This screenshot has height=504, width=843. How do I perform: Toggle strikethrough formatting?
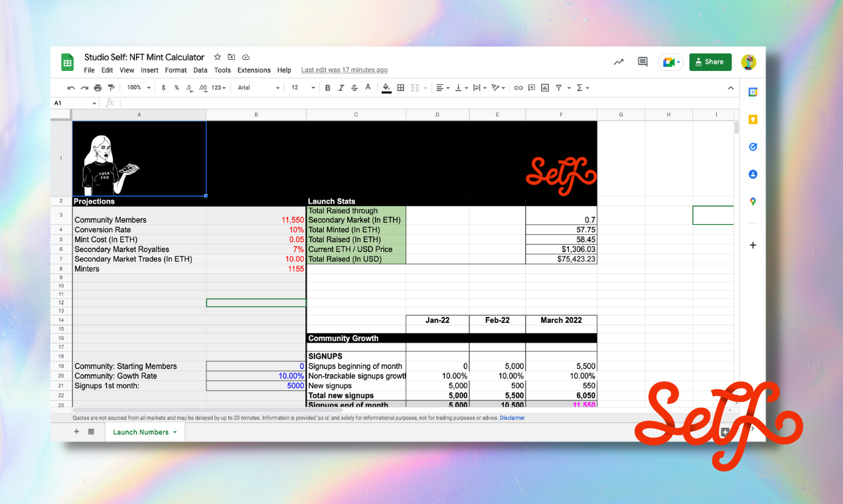(x=354, y=88)
